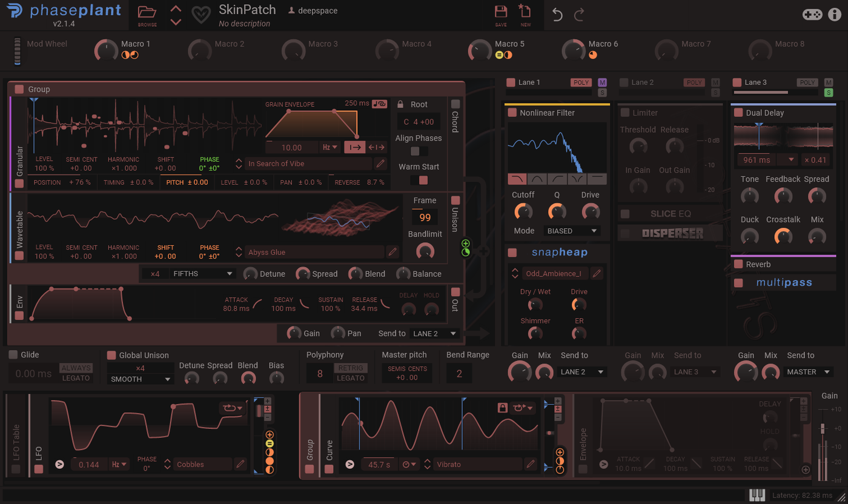Toggle the POLY button on Lane 1
This screenshot has height=504, width=848.
(581, 82)
